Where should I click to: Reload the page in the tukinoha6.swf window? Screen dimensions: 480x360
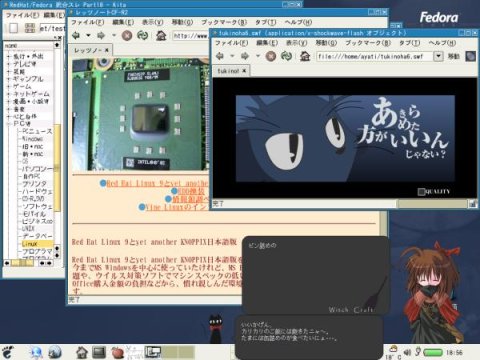coord(286,56)
